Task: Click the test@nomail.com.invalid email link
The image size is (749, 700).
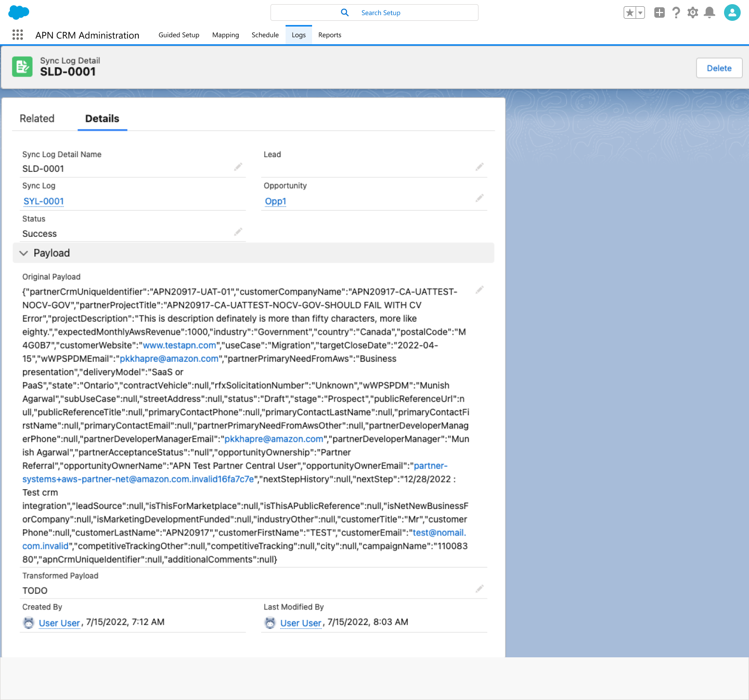Action: (439, 533)
